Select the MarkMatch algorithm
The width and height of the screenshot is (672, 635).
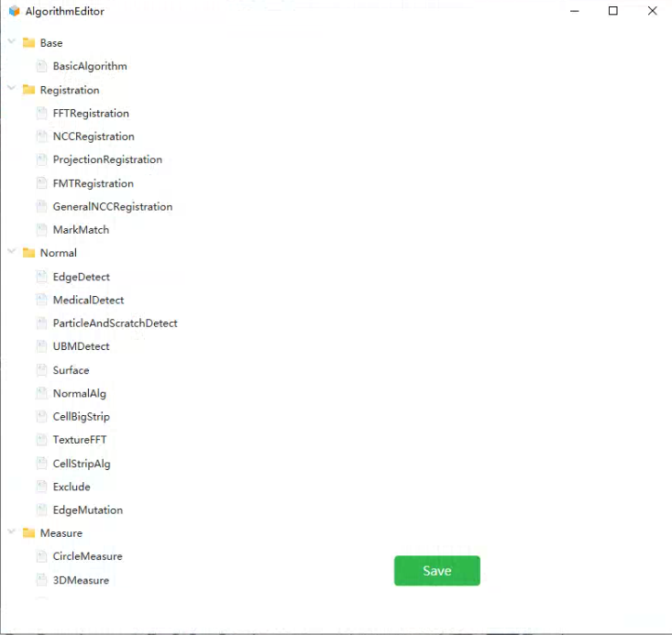pyautogui.click(x=81, y=230)
